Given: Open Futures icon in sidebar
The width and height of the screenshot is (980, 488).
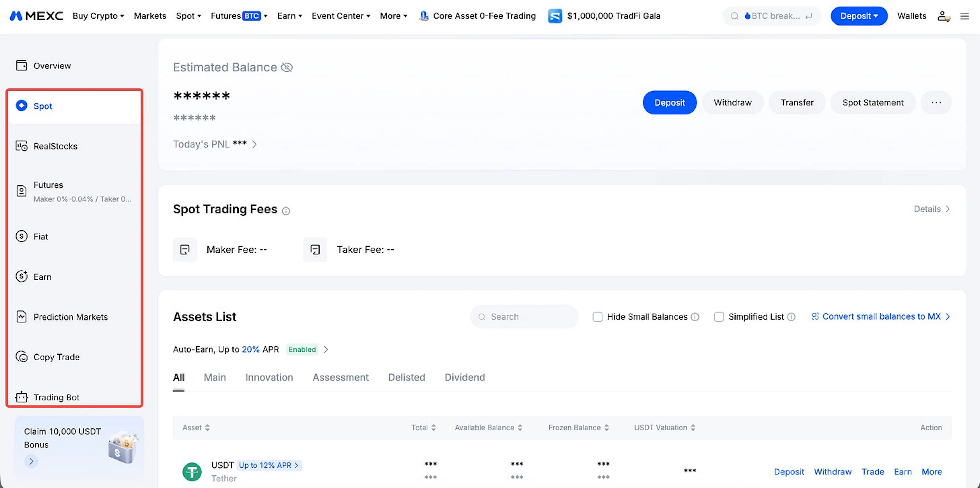Looking at the screenshot, I should pos(21,191).
